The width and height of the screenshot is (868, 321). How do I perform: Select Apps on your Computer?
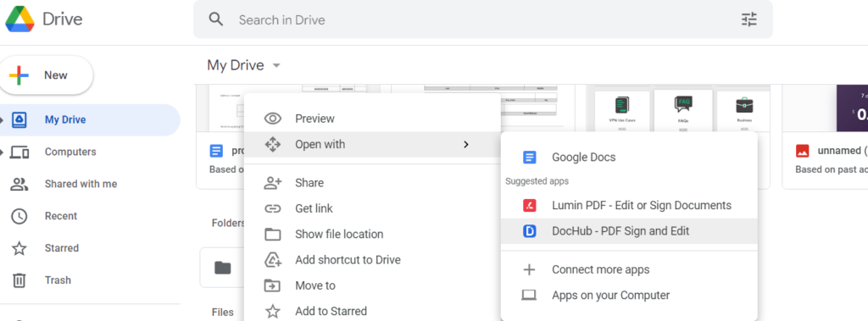[628, 295]
